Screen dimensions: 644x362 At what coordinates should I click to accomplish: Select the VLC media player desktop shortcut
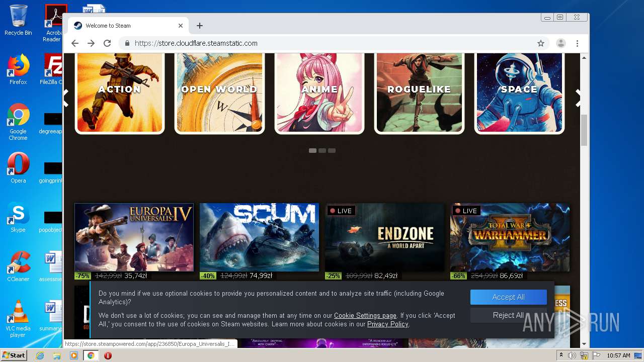pos(18,319)
